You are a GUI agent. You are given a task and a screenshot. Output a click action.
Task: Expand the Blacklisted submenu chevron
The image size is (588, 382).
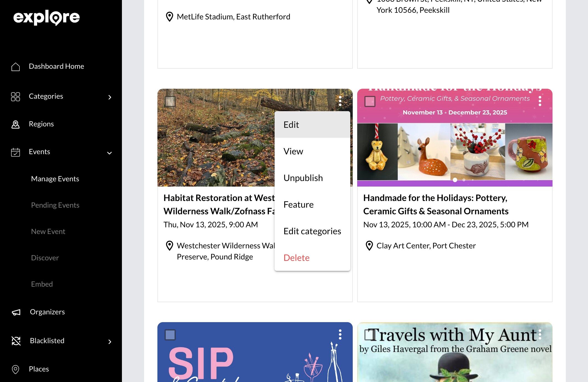coord(110,342)
